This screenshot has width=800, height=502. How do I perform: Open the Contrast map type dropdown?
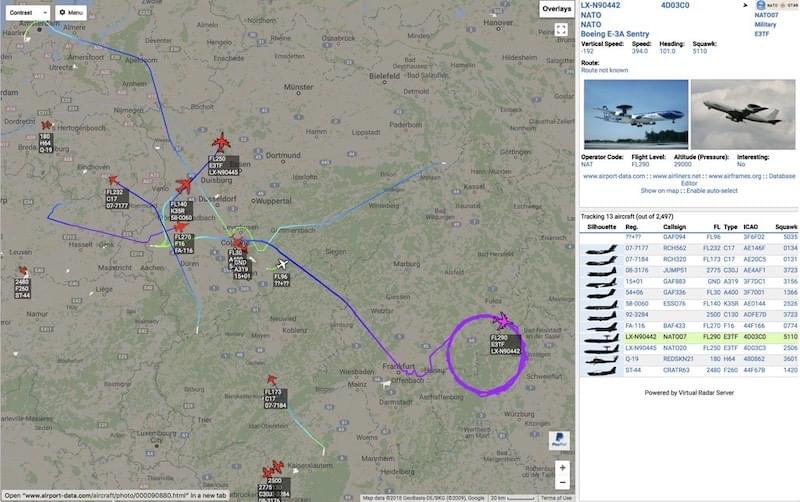tap(28, 12)
